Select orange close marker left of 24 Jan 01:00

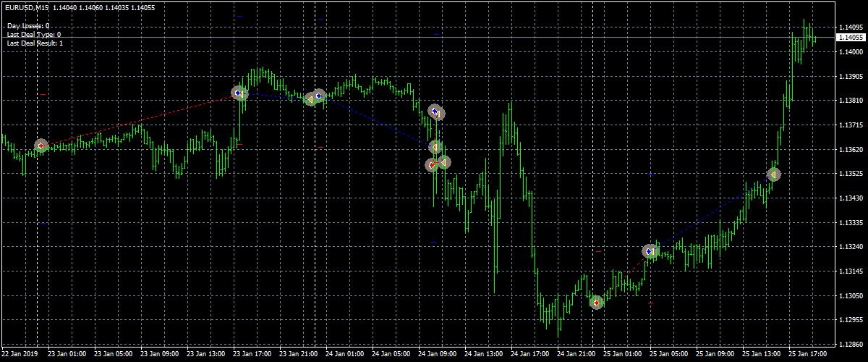(x=310, y=98)
